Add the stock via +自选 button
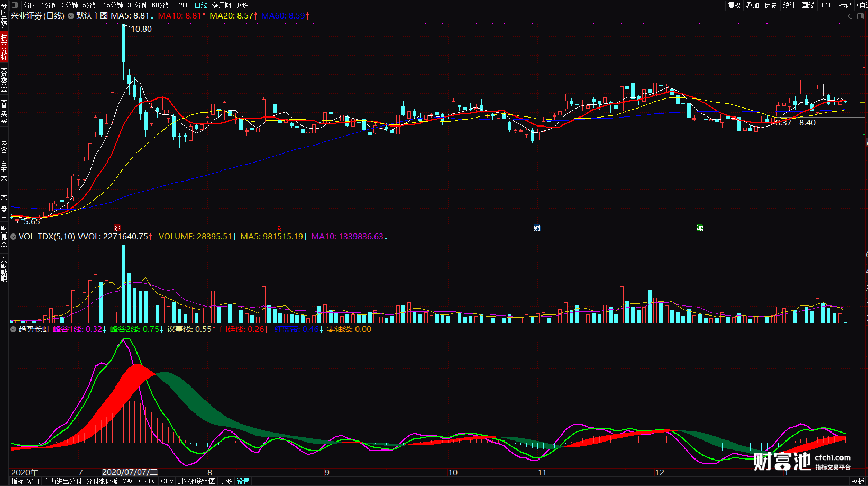868x486 pixels. pos(862,5)
